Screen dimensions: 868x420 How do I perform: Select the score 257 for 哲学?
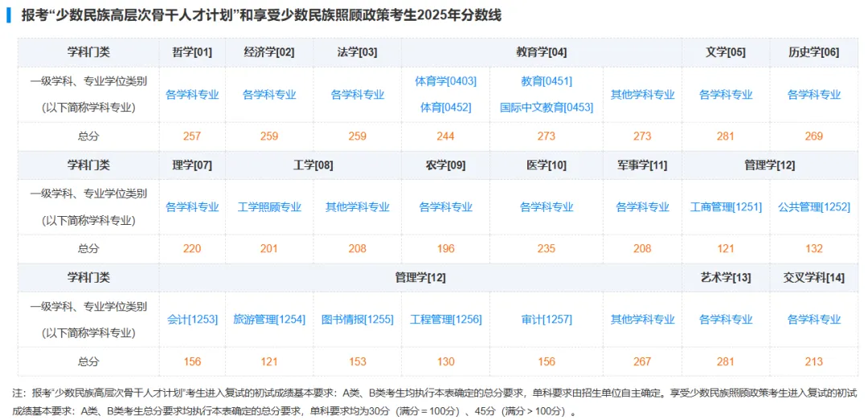coord(192,137)
